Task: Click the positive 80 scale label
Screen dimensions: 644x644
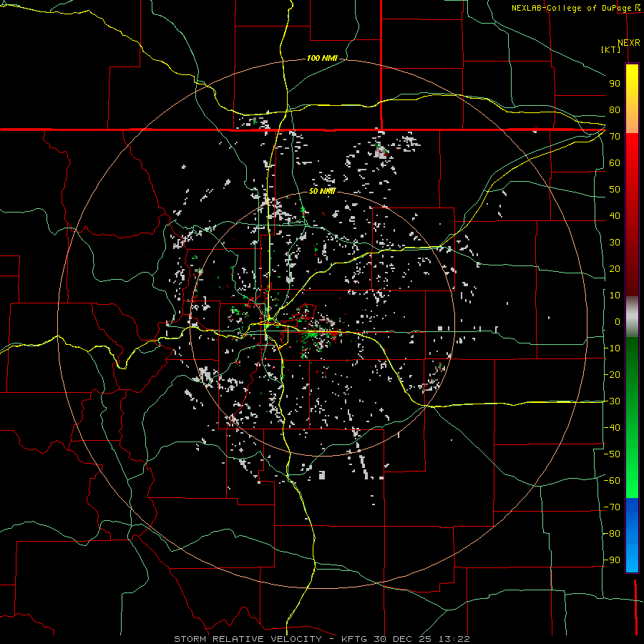Action: point(615,109)
